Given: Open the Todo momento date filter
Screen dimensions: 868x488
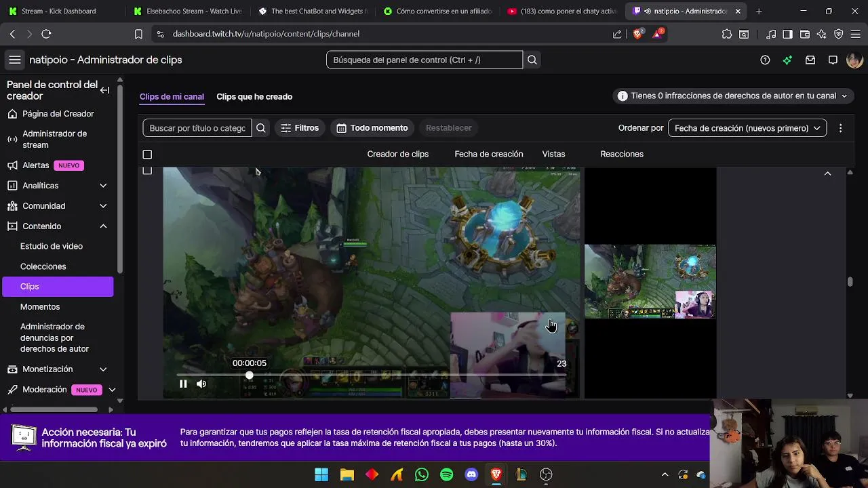Looking at the screenshot, I should click(372, 127).
